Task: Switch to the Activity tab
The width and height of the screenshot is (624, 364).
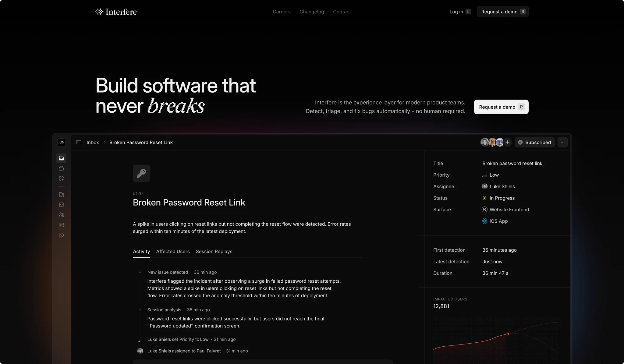Action: tap(141, 252)
